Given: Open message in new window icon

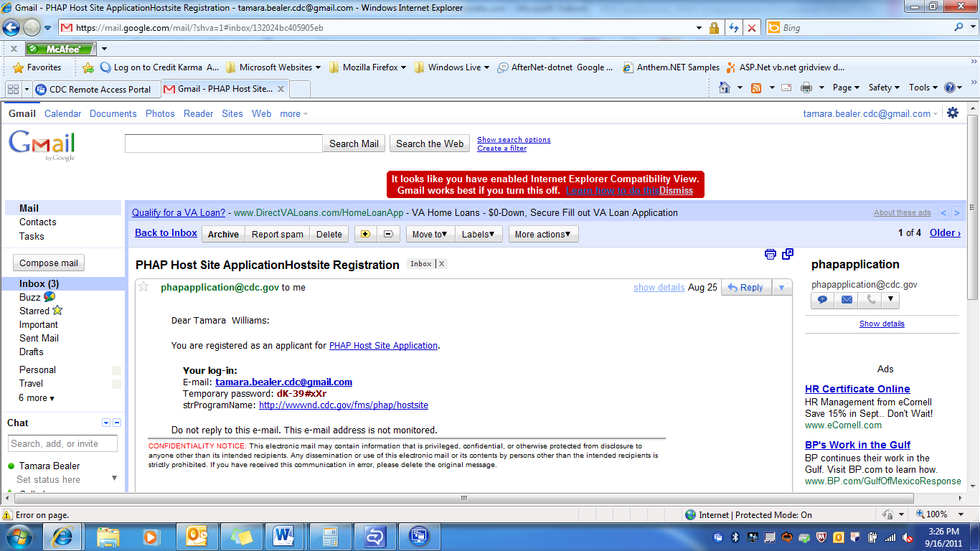Looking at the screenshot, I should coord(788,254).
